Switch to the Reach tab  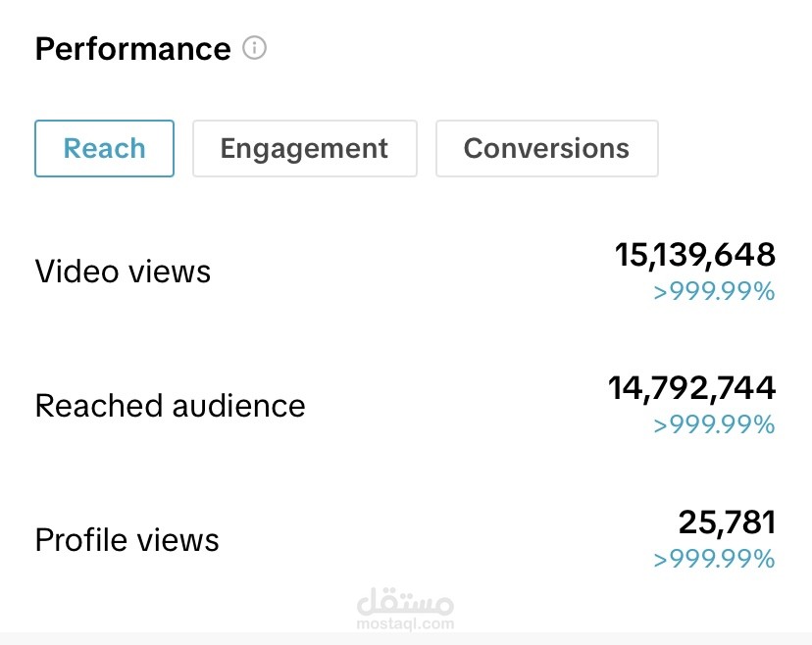[104, 148]
